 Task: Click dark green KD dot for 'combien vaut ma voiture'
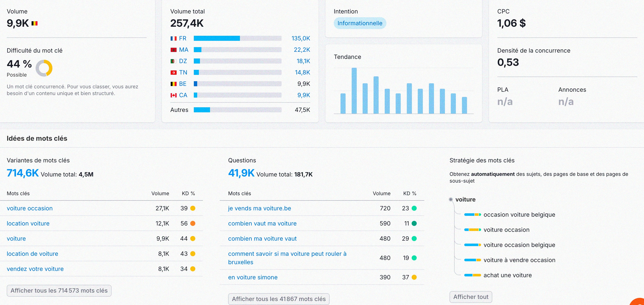[414, 223]
